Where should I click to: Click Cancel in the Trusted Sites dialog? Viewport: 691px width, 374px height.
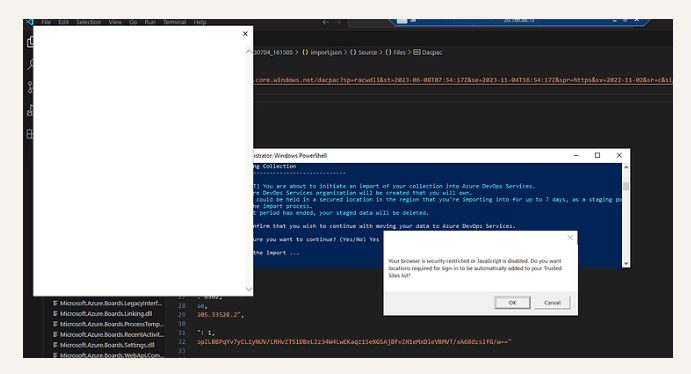[552, 303]
